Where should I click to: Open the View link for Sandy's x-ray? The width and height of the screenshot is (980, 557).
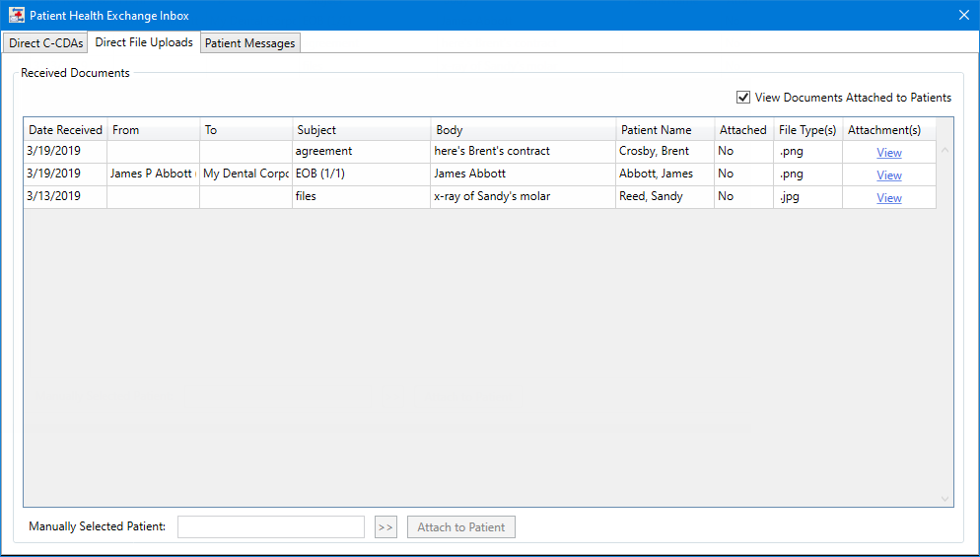point(888,198)
